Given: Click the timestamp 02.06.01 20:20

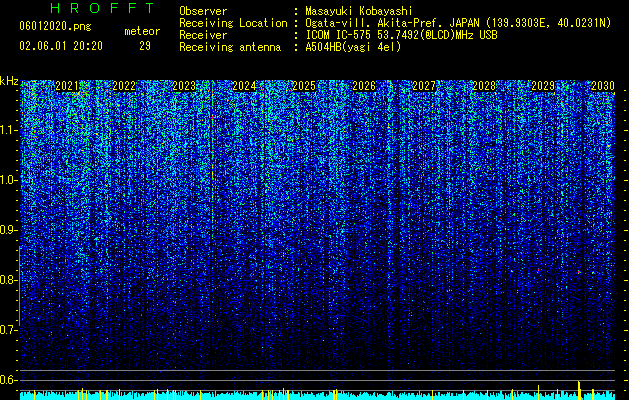Looking at the screenshot, I should 61,46.
